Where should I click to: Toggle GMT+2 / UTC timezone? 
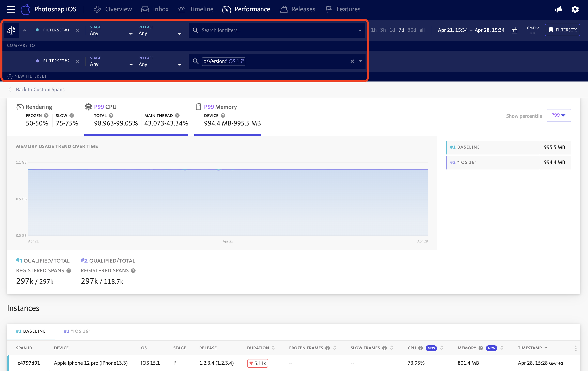[x=533, y=30]
